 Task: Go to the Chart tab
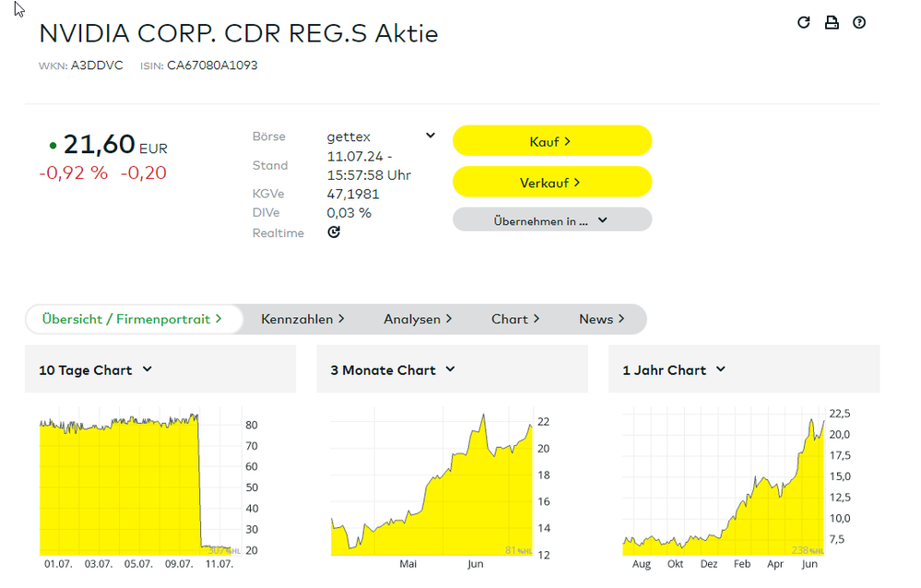[x=515, y=319]
